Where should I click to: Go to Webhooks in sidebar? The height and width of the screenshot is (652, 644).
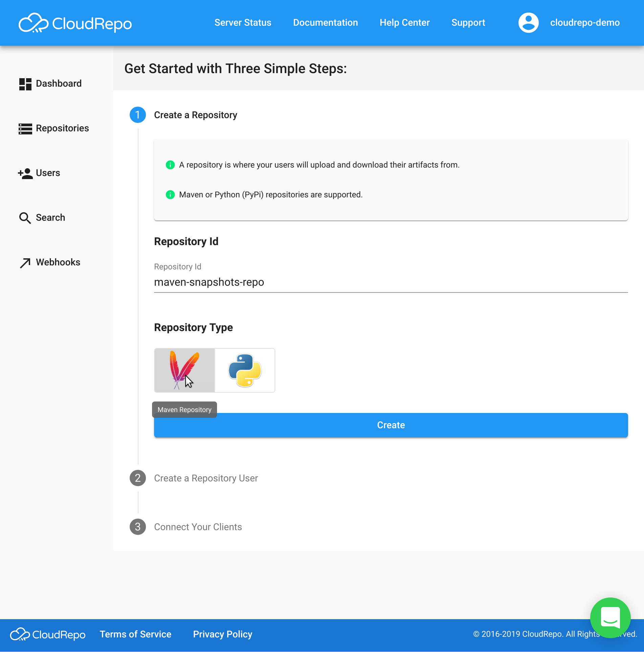click(x=58, y=262)
